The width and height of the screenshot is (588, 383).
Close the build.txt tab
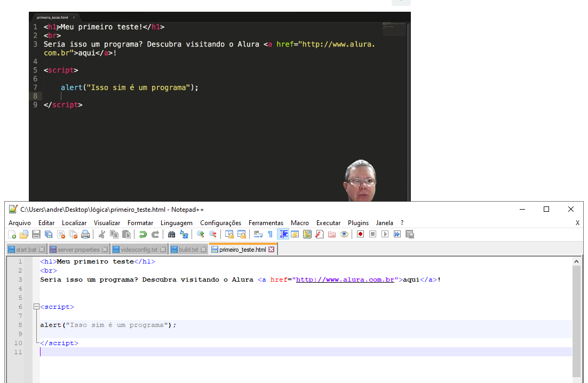pyautogui.click(x=204, y=250)
